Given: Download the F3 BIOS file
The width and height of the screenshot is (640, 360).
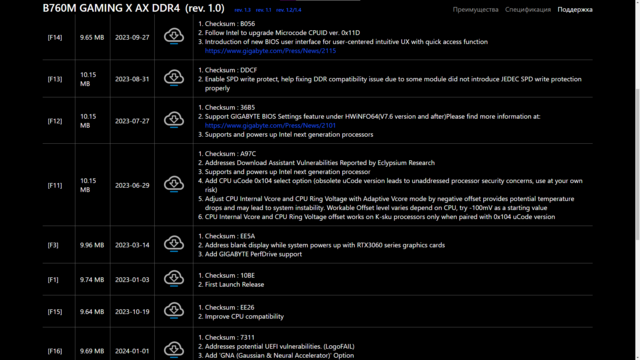Looking at the screenshot, I should click(x=174, y=244).
